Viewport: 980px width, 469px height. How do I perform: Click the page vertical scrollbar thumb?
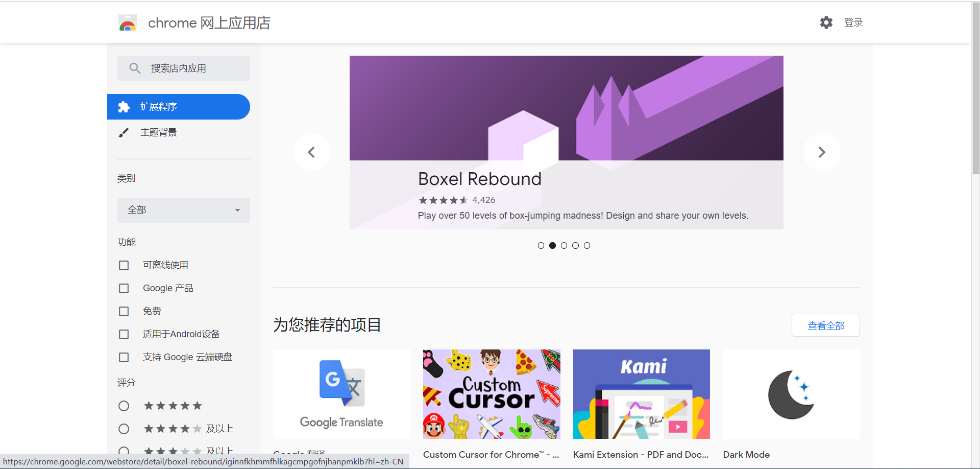975,88
